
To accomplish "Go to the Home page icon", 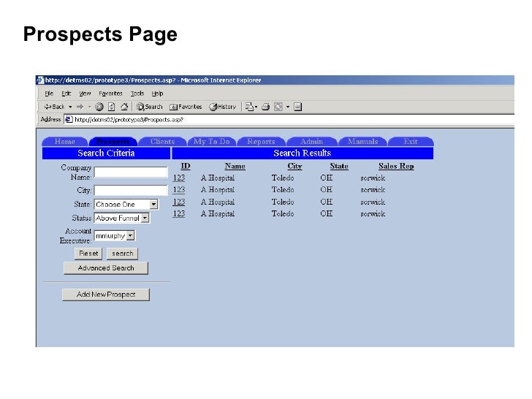I will point(124,107).
